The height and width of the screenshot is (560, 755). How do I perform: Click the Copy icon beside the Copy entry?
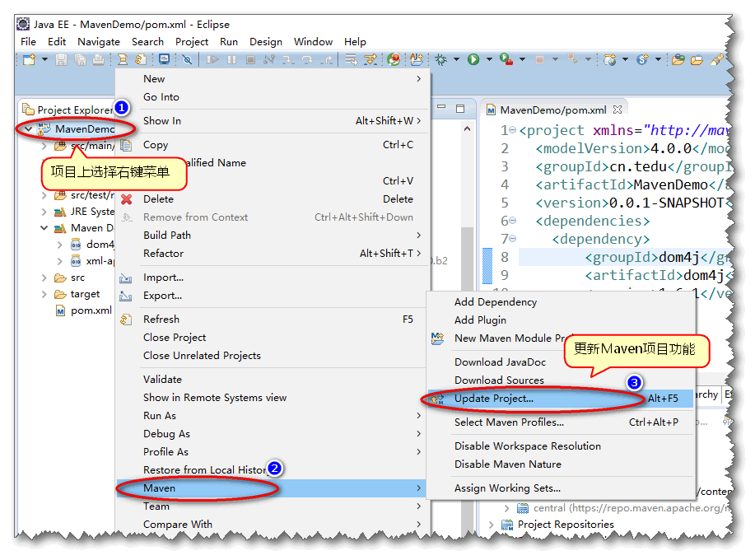pos(125,144)
